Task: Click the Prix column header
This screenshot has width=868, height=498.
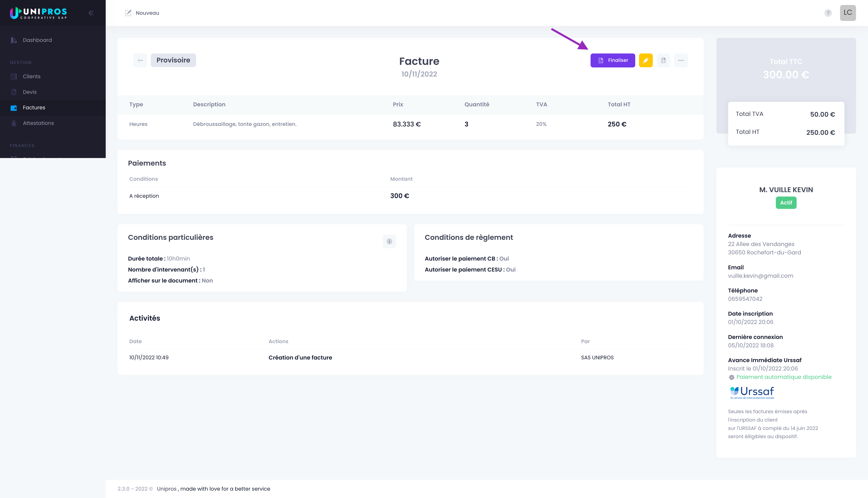Action: [x=398, y=104]
